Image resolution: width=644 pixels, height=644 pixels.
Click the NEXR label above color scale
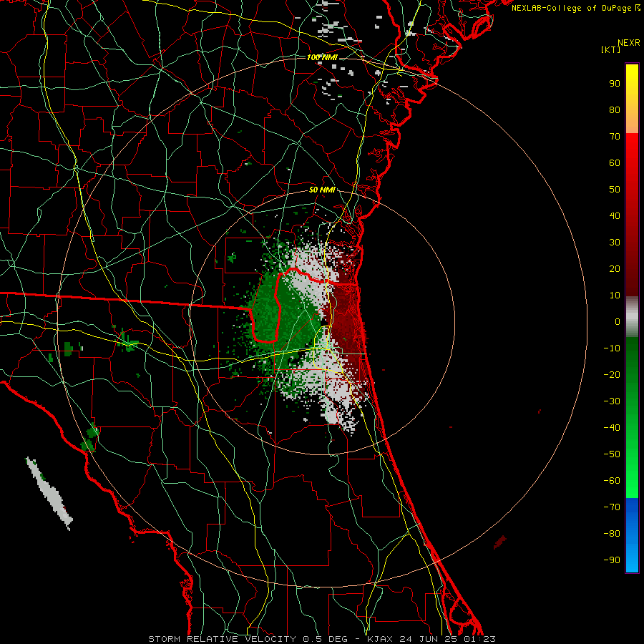click(628, 43)
